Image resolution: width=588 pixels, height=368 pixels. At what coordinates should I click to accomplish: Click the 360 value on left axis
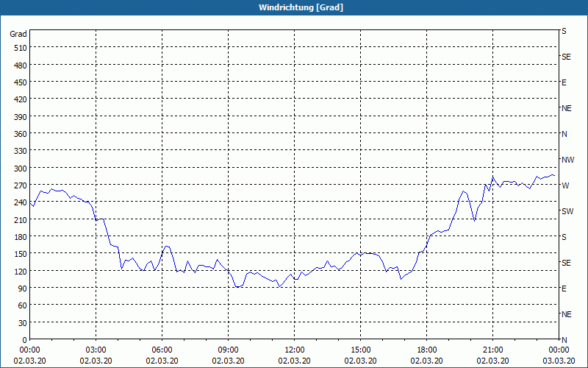point(21,134)
